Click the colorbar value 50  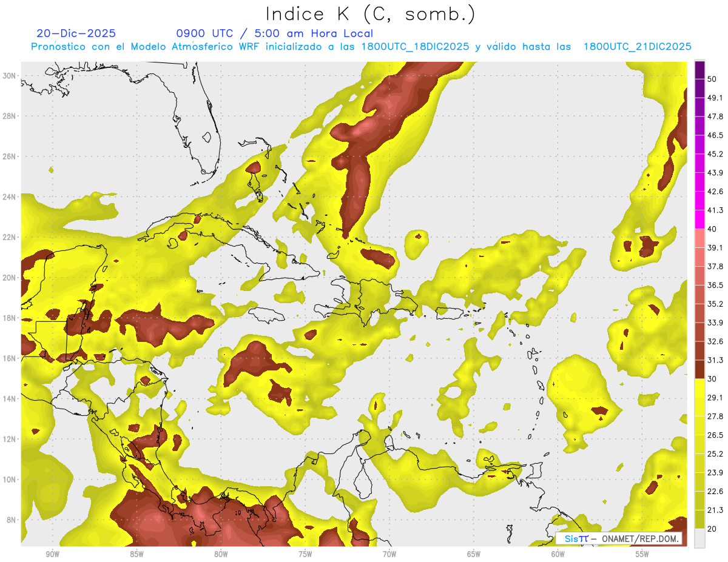[712, 79]
